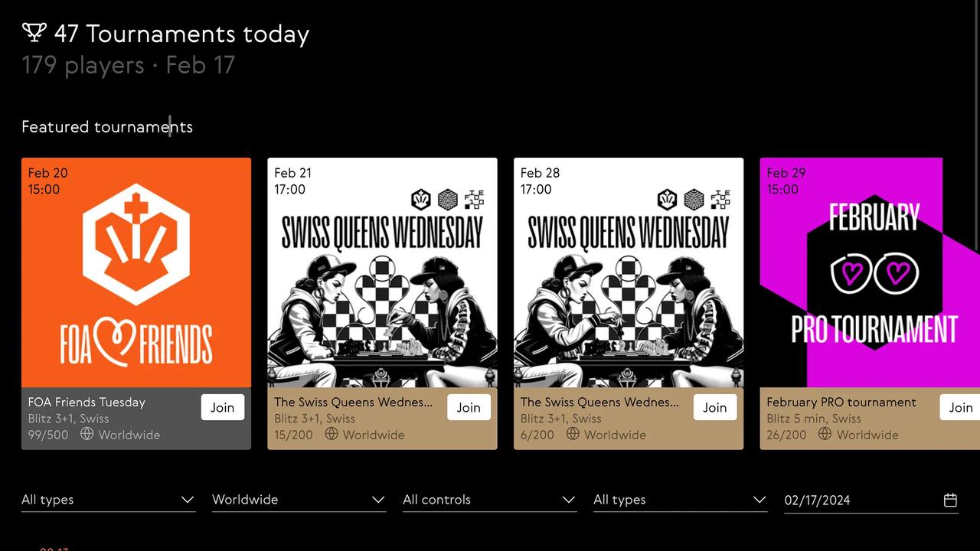Click the trophy icon beside Tournaments today
The image size is (980, 551).
(34, 32)
